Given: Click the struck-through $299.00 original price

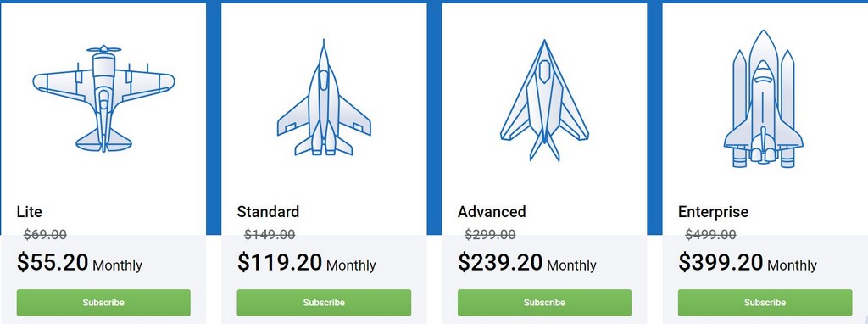Looking at the screenshot, I should click(x=490, y=235).
